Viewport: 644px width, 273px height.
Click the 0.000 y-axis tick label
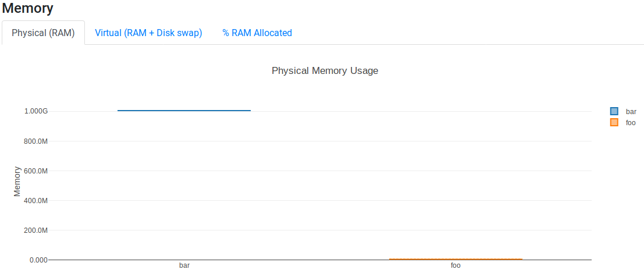(38, 260)
